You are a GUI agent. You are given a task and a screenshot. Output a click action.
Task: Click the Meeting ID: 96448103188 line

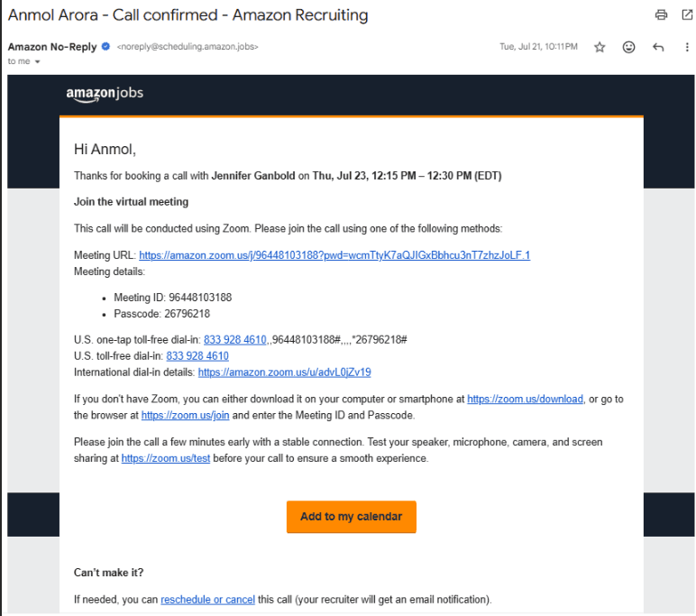[x=173, y=298]
